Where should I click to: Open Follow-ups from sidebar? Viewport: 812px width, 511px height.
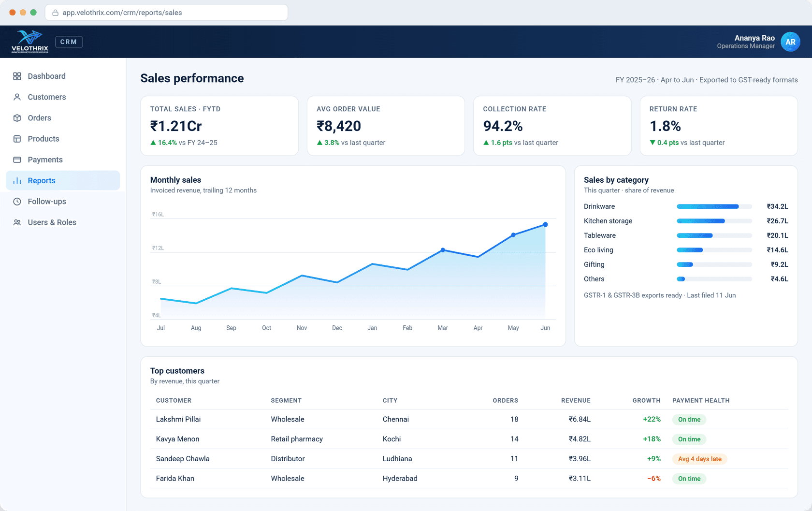(x=63, y=202)
